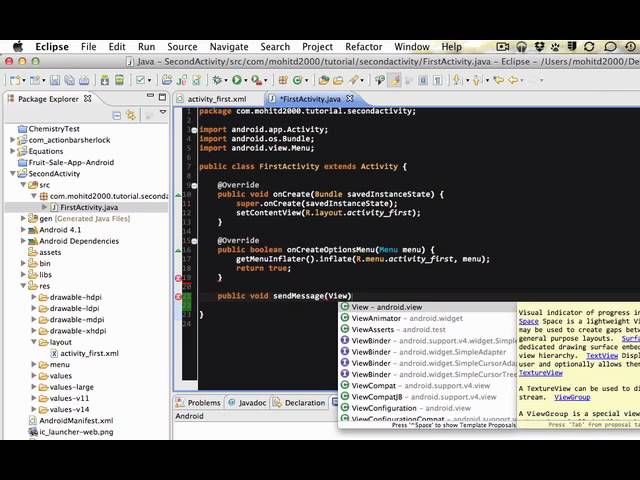640x480 pixels.
Task: Select 'ViewConfiguration - android.view' proposal
Action: coord(427,408)
